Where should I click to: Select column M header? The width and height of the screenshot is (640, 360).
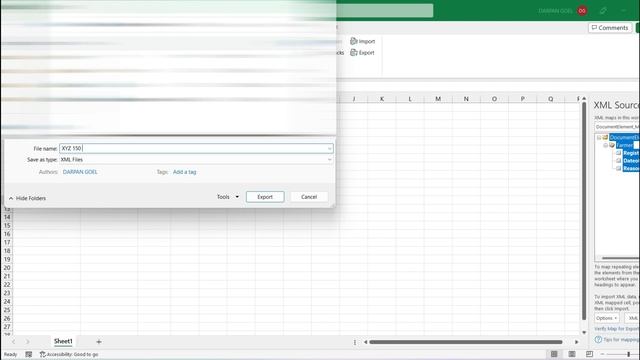tap(438, 99)
